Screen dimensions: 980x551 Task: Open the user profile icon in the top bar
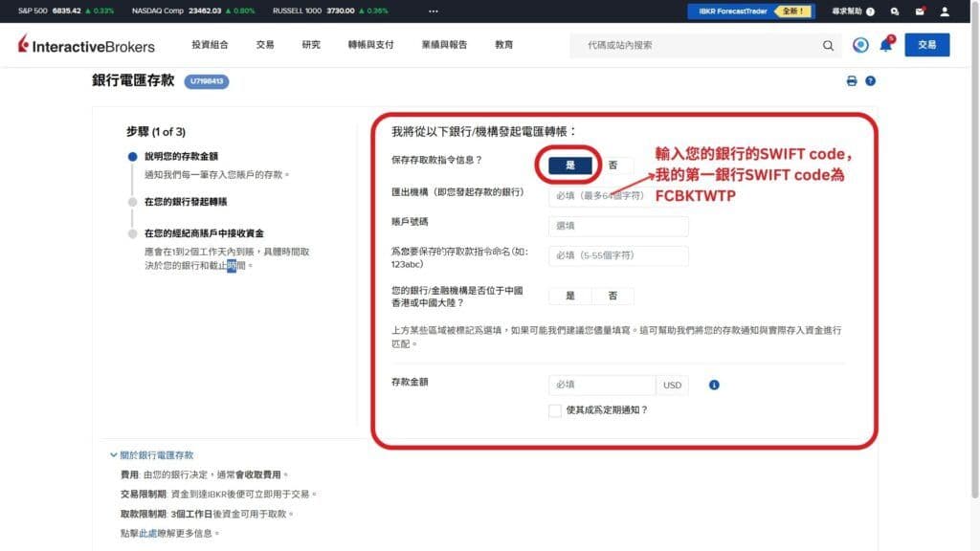[x=945, y=12]
